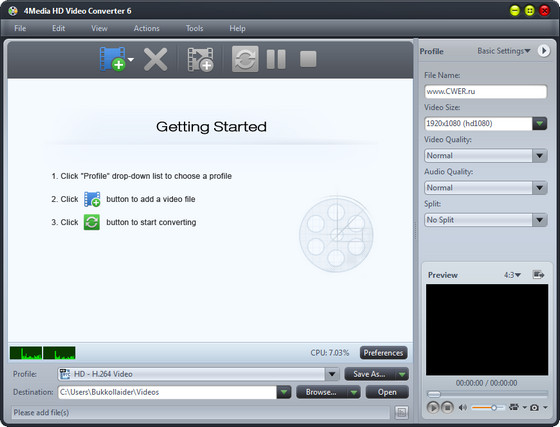The height and width of the screenshot is (427, 560).
Task: Mute the preview volume speaker icon
Action: point(462,407)
